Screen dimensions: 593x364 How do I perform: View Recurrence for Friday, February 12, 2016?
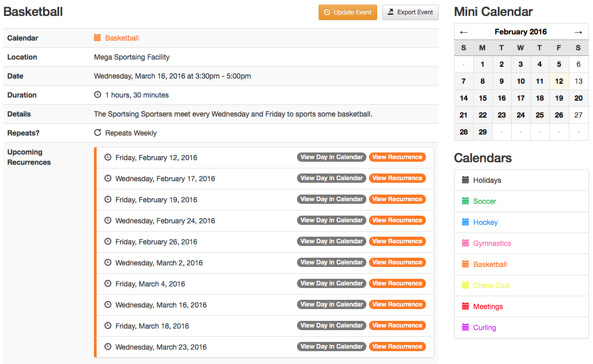397,157
